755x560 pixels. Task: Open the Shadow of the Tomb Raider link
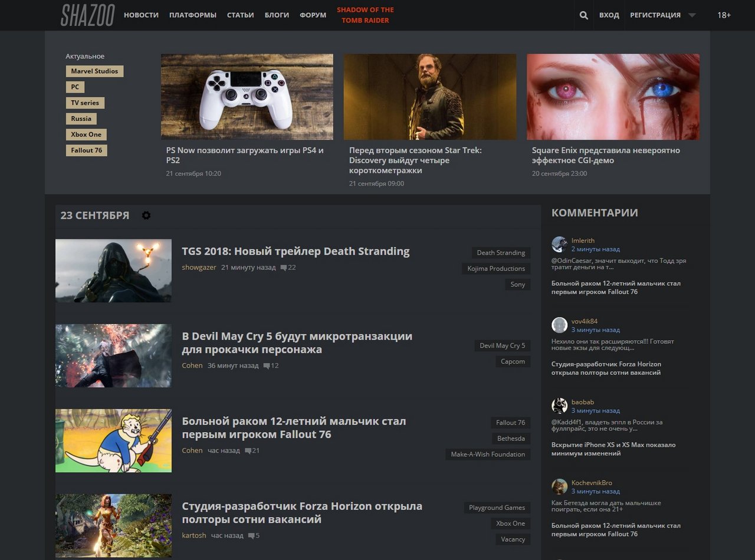point(365,15)
